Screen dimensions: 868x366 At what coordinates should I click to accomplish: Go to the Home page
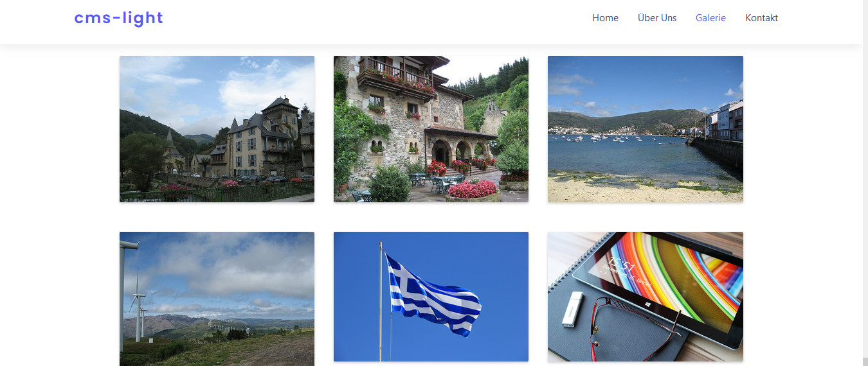[605, 18]
